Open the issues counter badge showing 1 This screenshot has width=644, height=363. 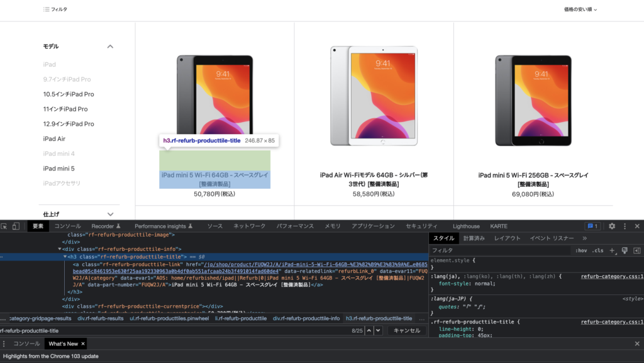click(592, 226)
